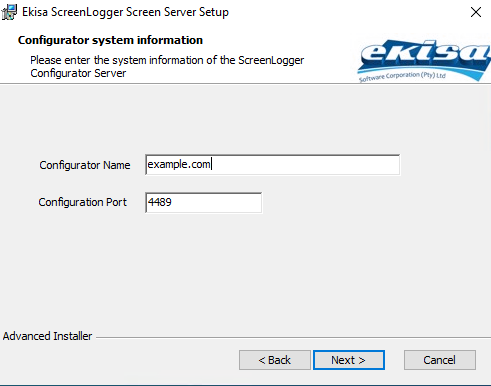Click the 'Software Corporation (Pty) Ltd' tagline
This screenshot has height=386, width=491.
click(402, 77)
